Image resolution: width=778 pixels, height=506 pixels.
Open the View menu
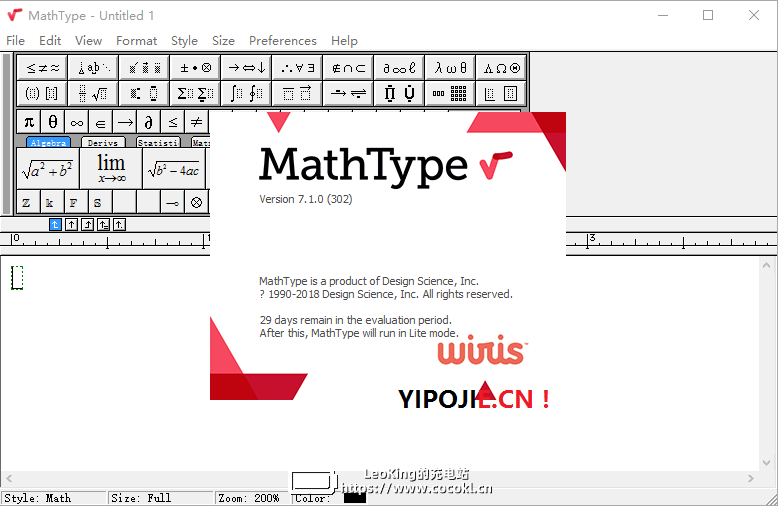click(x=88, y=41)
